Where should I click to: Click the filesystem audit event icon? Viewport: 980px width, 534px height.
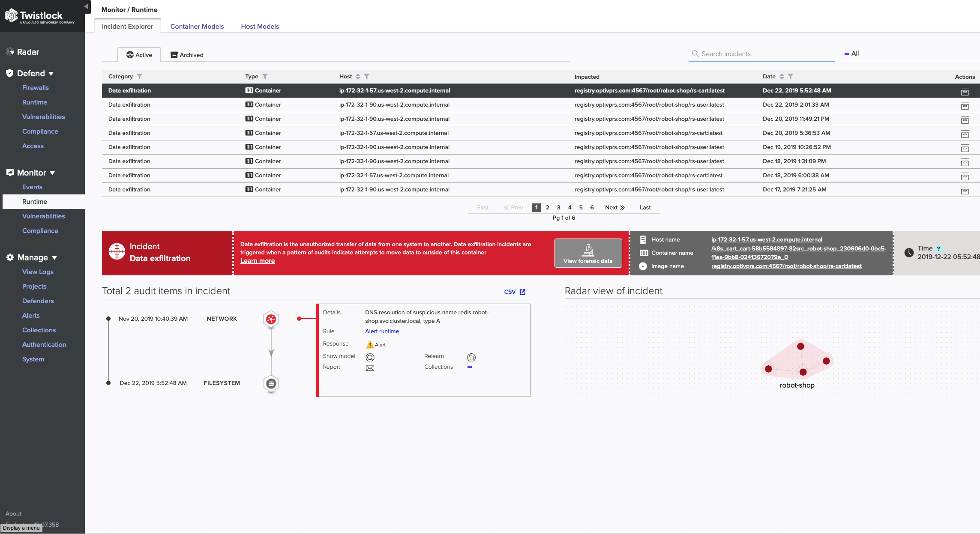270,382
